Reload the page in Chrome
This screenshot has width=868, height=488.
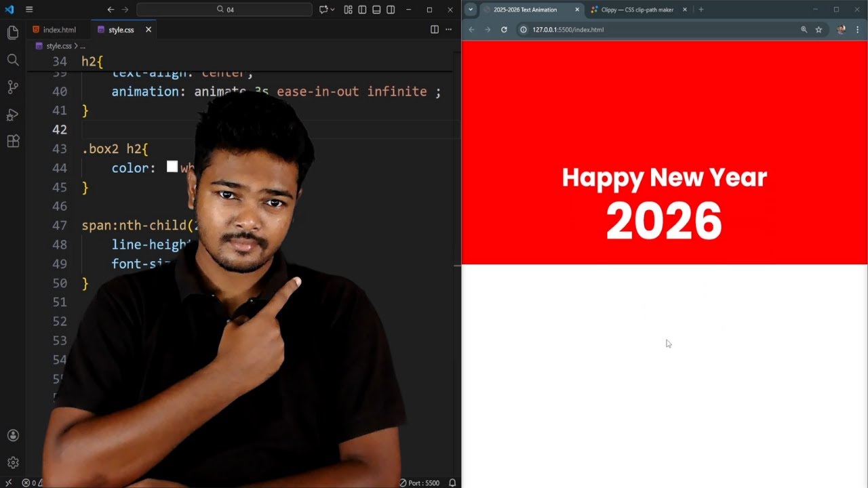point(504,30)
